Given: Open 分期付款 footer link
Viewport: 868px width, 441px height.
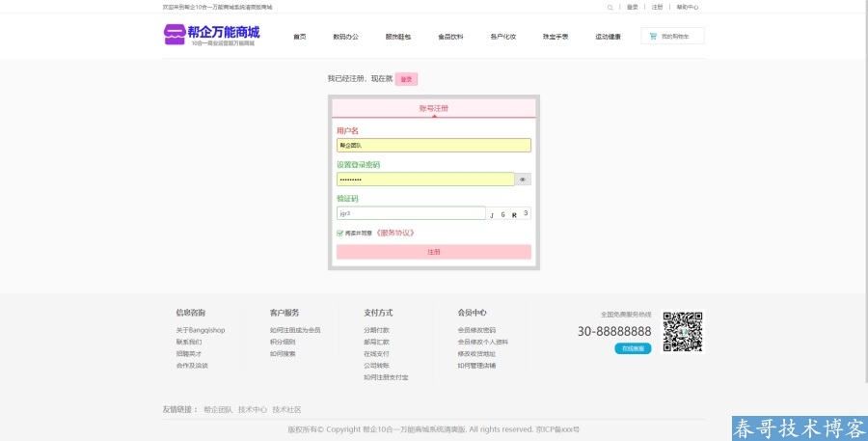Looking at the screenshot, I should click(x=376, y=330).
